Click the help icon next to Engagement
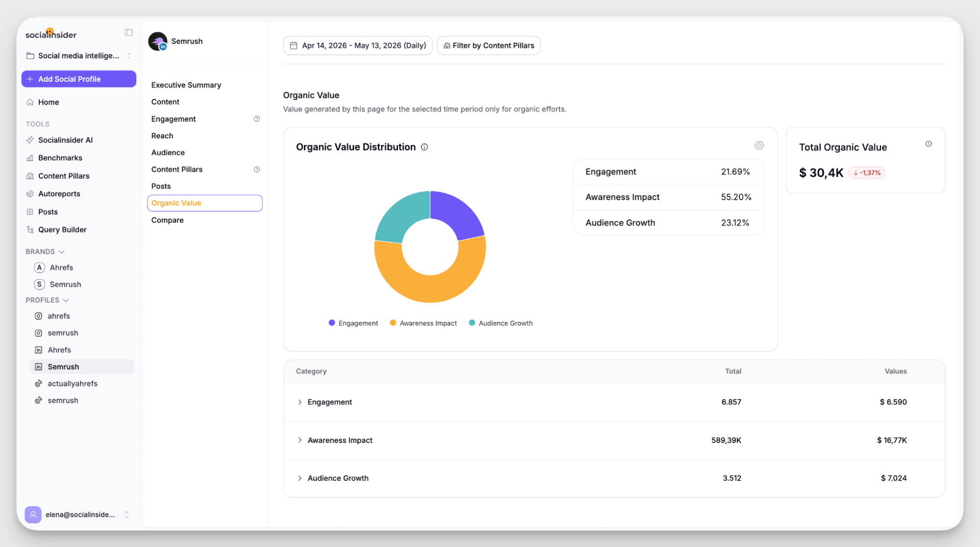The image size is (980, 547). (257, 119)
